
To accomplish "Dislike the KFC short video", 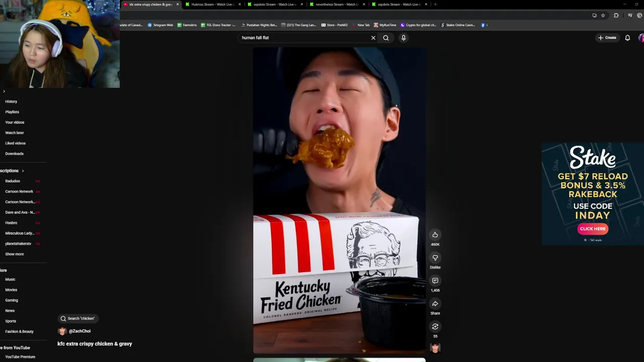I will click(435, 258).
